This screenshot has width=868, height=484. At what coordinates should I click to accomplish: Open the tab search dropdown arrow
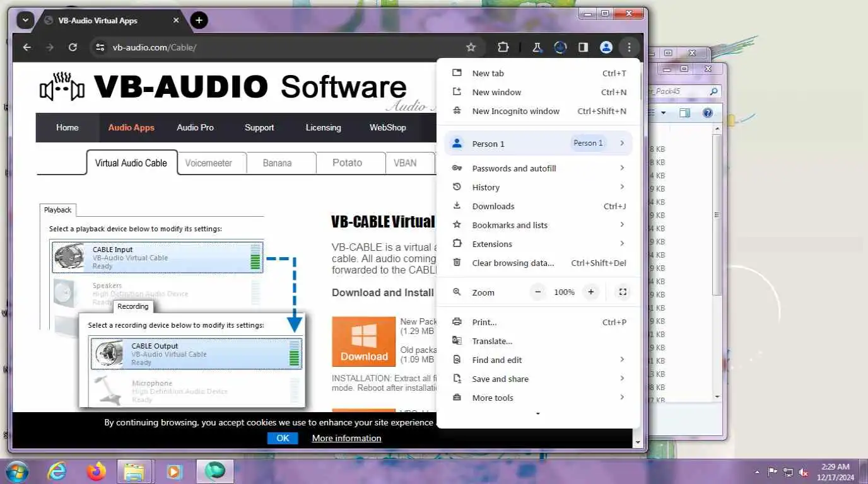click(25, 20)
